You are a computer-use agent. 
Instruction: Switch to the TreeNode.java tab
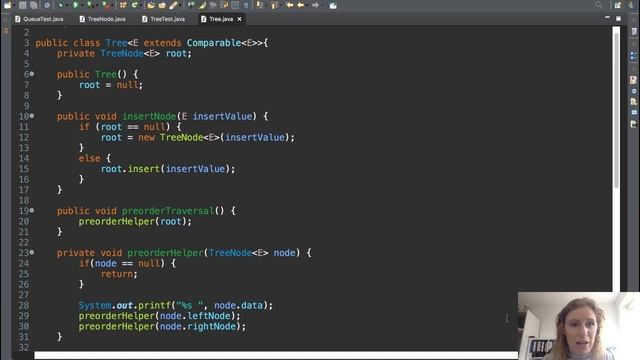pyautogui.click(x=102, y=19)
